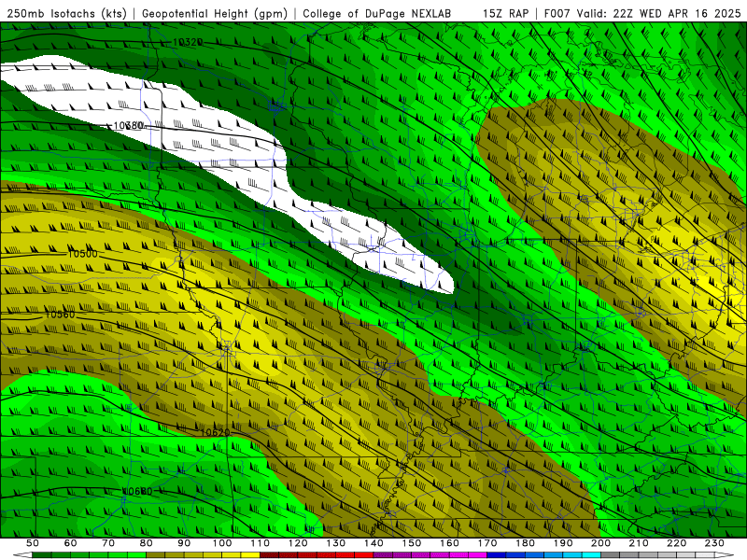Select the 60 value on the color scale
The height and width of the screenshot is (560, 747).
[71, 543]
